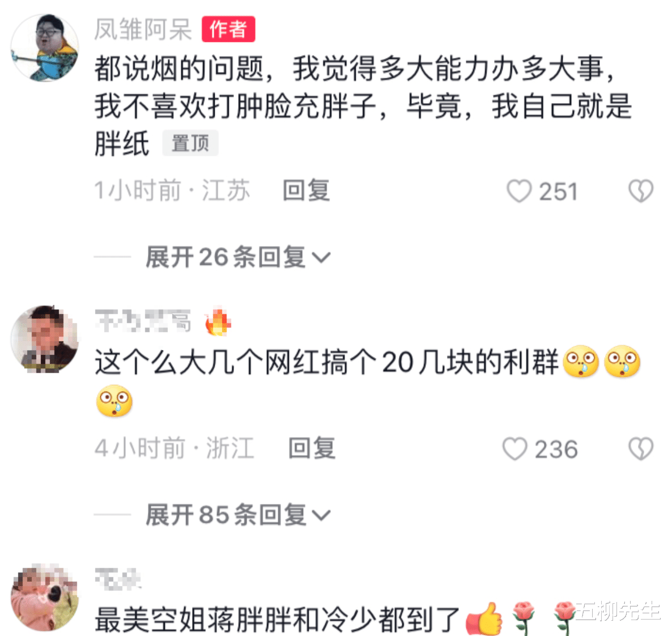Open the 凤雏阿呆 username link

point(143,29)
